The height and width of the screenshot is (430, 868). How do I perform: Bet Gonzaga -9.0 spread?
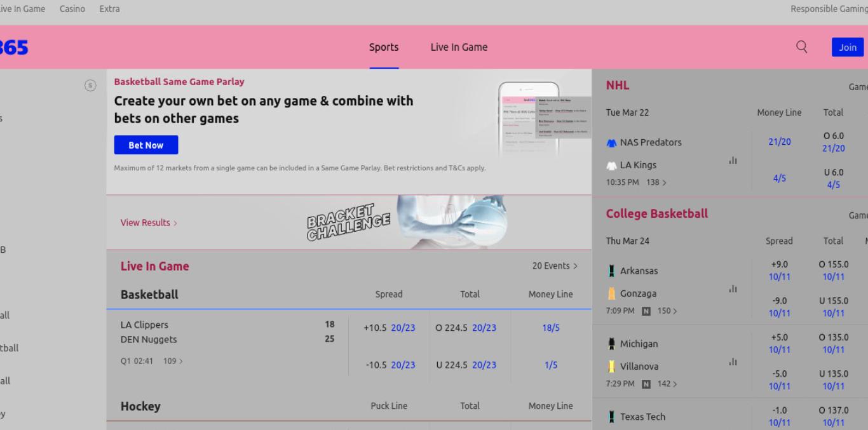click(x=779, y=307)
